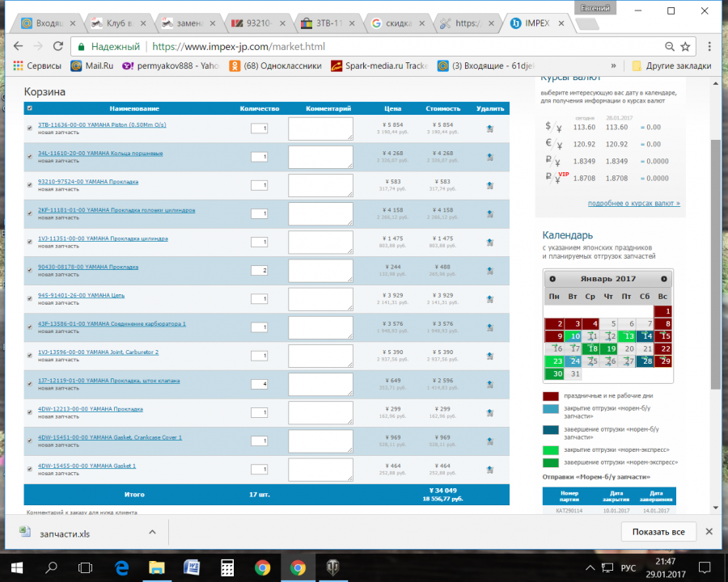Uncheck the 4DW-15455-00 Gasket 1 item
Screen dimensions: 728x582
(30, 469)
